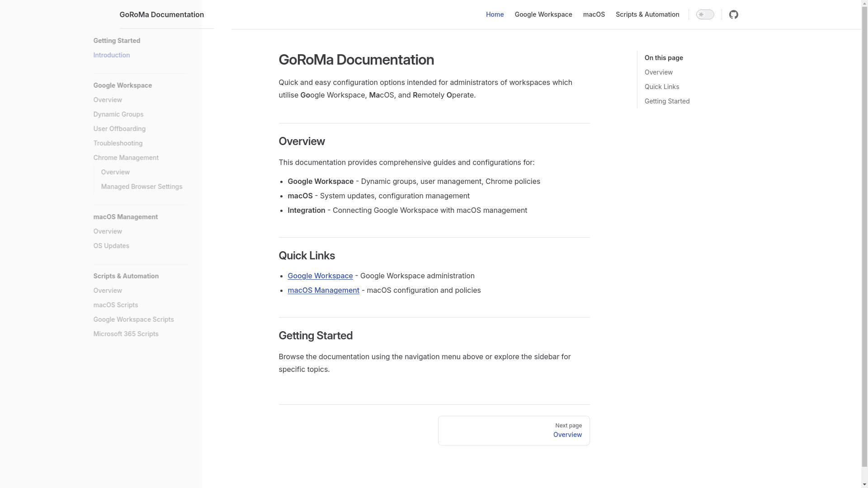
Task: Follow the Google Workspace quick link
Action: (x=320, y=276)
